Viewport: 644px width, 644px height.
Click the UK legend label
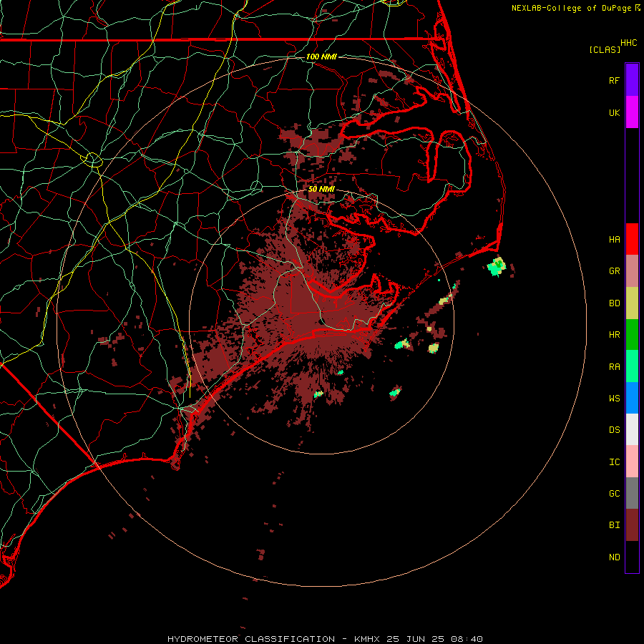pos(614,112)
